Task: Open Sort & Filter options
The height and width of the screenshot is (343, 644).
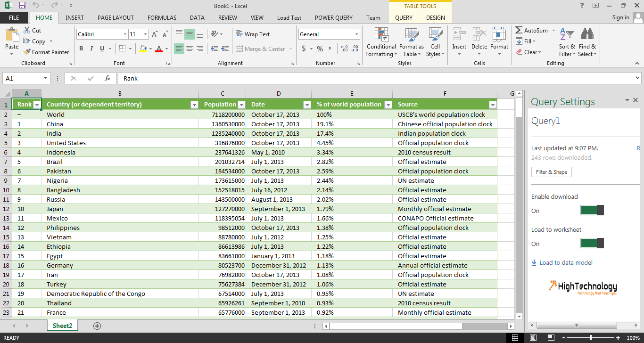Action: [567, 42]
